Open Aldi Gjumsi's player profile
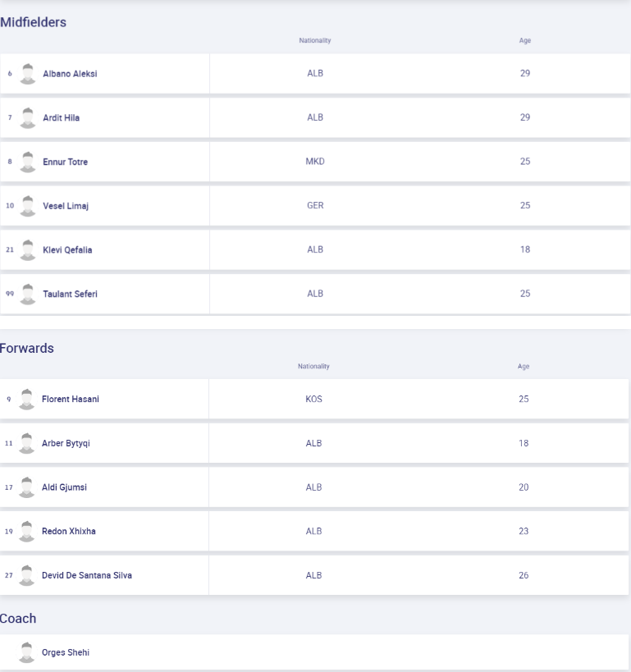 64,487
